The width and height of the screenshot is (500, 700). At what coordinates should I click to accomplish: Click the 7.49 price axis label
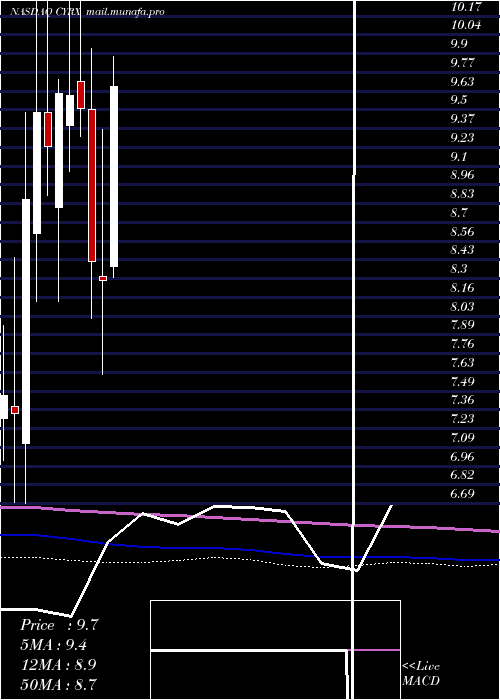[x=462, y=381]
